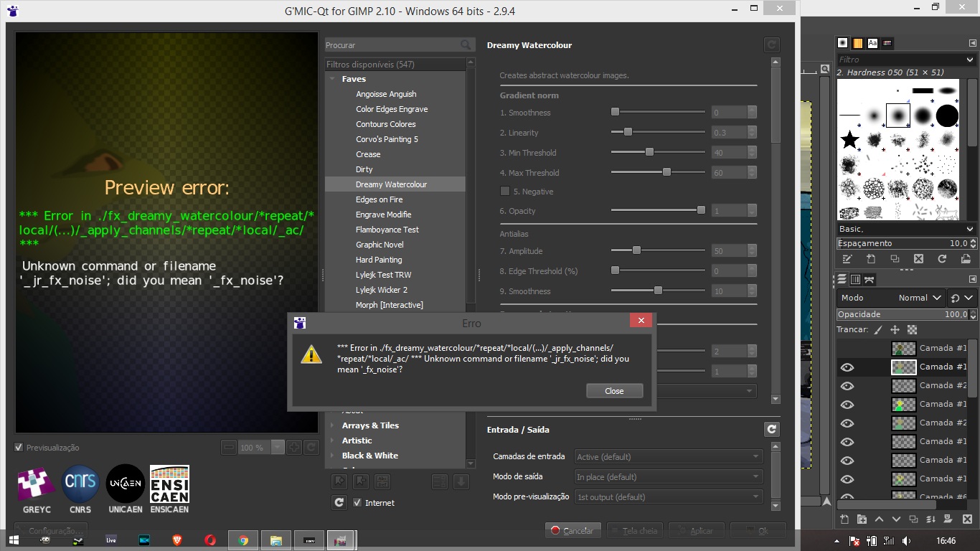
Task: Select the Angoisse Anguish filter
Action: click(x=386, y=94)
